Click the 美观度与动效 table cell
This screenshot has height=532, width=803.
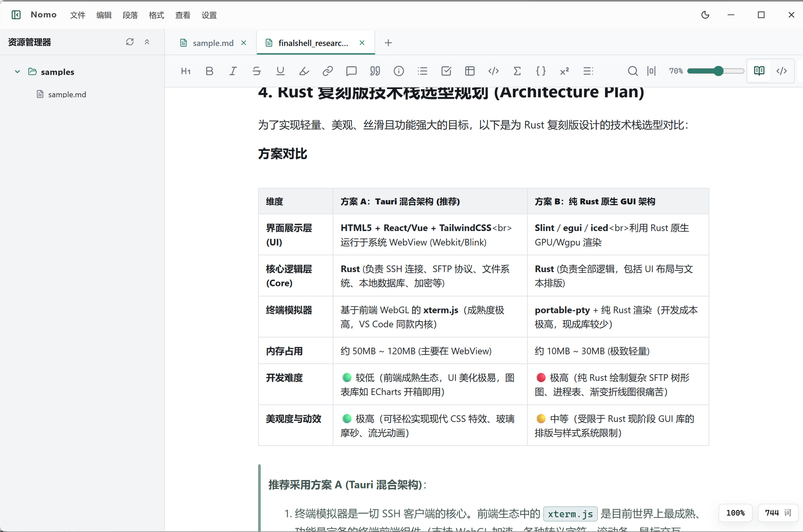296,425
